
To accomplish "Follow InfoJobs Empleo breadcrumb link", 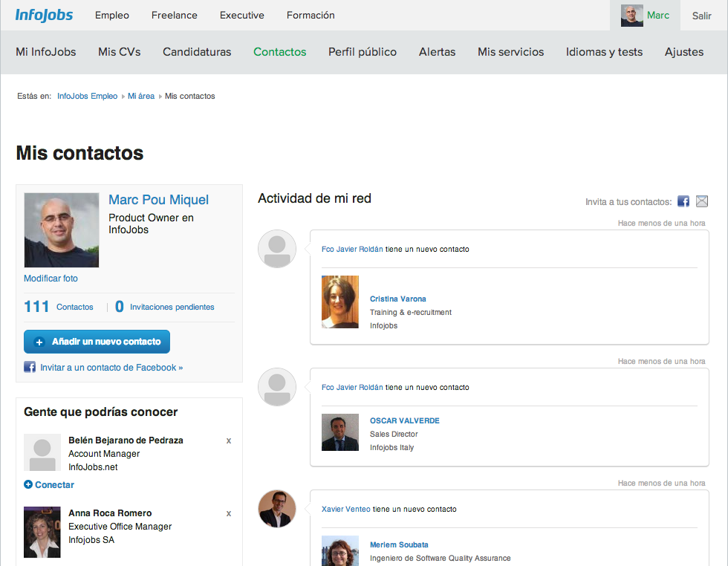I will pyautogui.click(x=88, y=96).
